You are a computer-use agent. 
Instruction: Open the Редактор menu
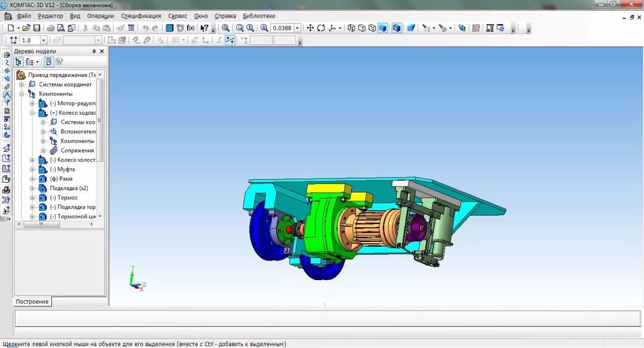tap(50, 16)
